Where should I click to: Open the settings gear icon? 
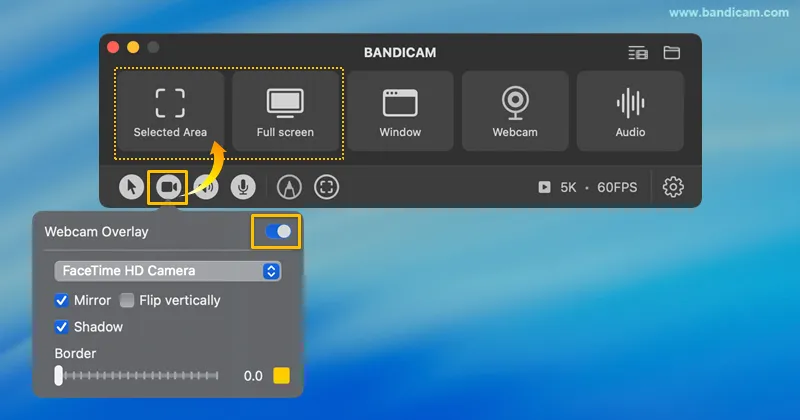(673, 187)
